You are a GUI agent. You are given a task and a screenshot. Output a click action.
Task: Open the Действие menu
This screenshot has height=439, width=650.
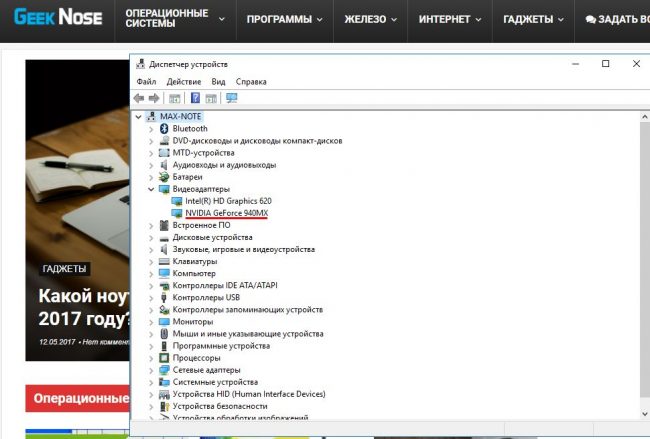click(x=184, y=82)
